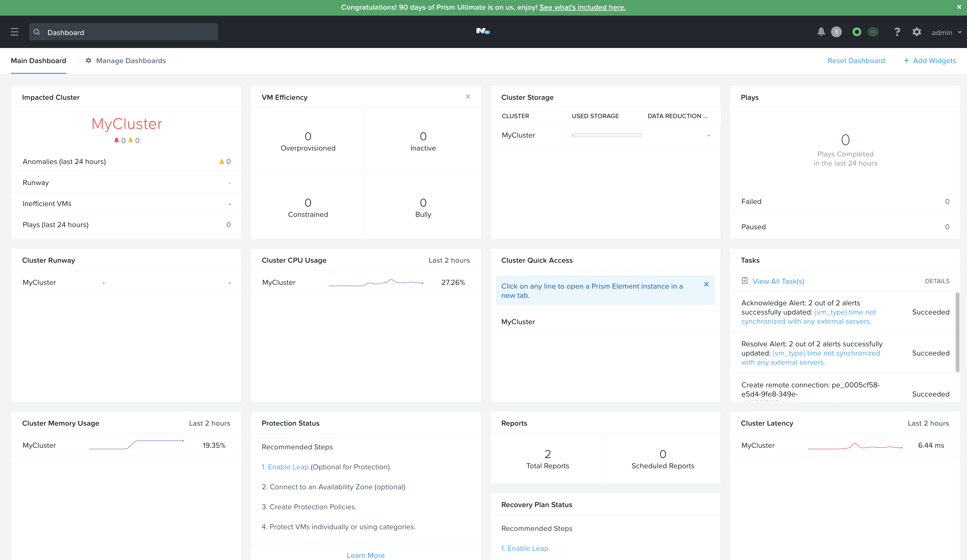Click the Paused plays row
967x560 pixels.
(x=845, y=227)
